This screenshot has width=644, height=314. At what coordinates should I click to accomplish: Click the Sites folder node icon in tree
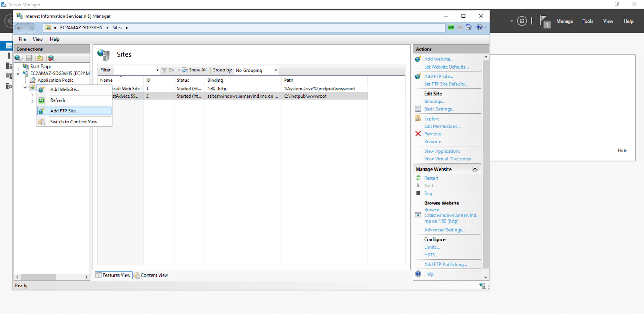(33, 87)
